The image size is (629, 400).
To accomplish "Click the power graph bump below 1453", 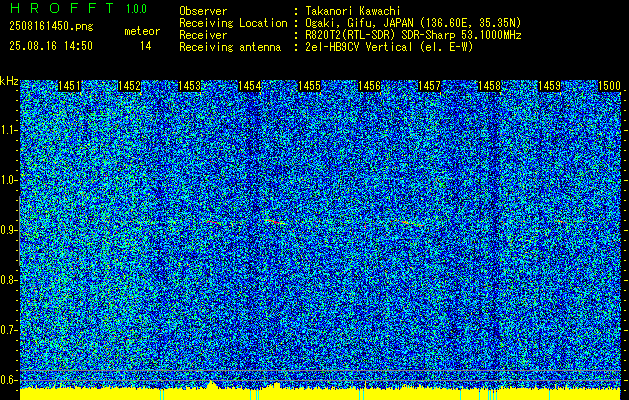I will pyautogui.click(x=212, y=384).
